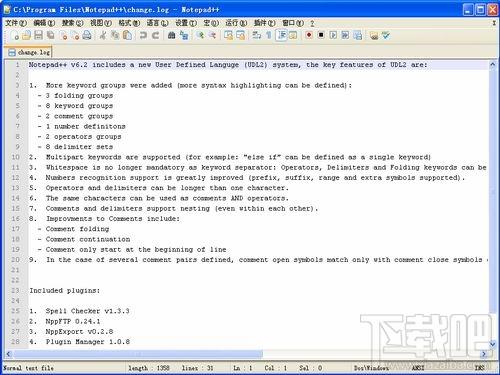This screenshot has width=500, height=375.
Task: Run the spell checker icon
Action: (x=386, y=35)
